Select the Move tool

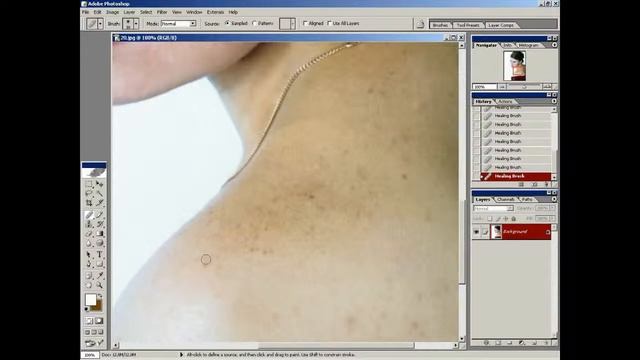(99, 184)
